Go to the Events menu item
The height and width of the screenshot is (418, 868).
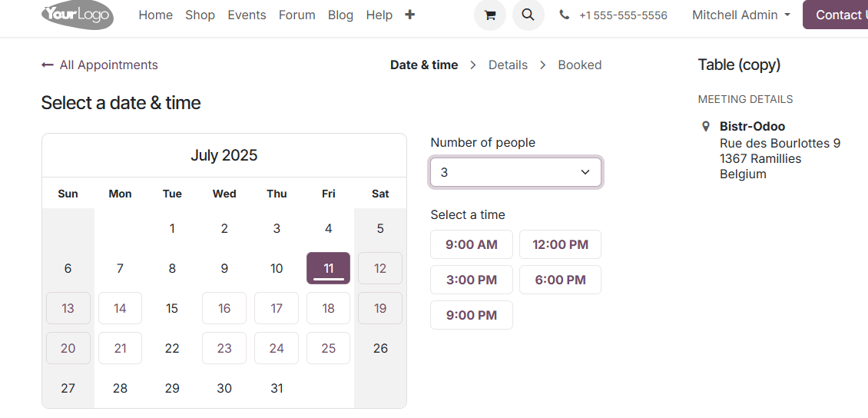[x=247, y=15]
